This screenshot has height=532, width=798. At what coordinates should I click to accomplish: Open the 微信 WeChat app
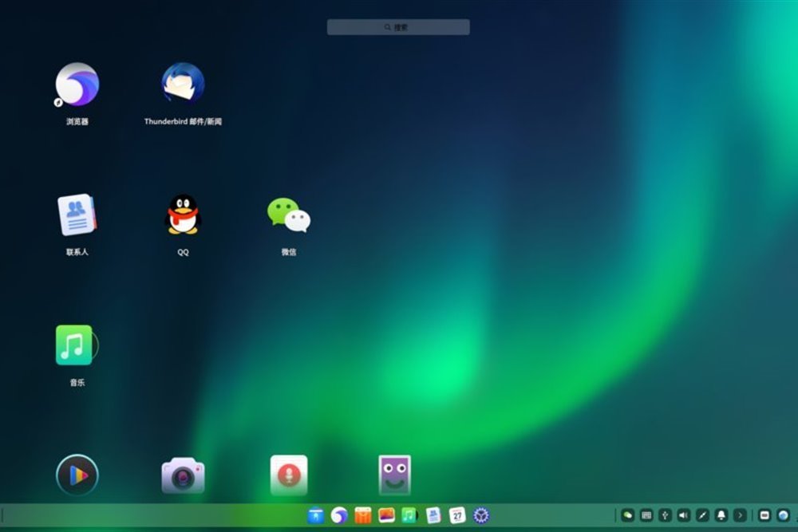289,215
